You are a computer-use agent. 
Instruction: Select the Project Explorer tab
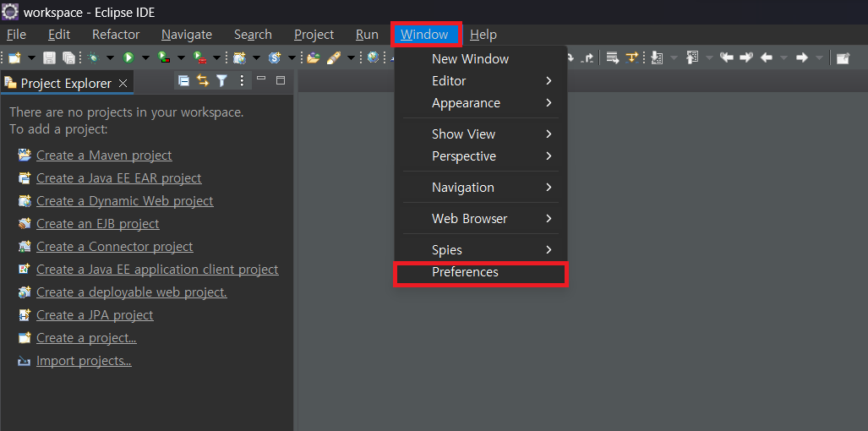[x=66, y=83]
